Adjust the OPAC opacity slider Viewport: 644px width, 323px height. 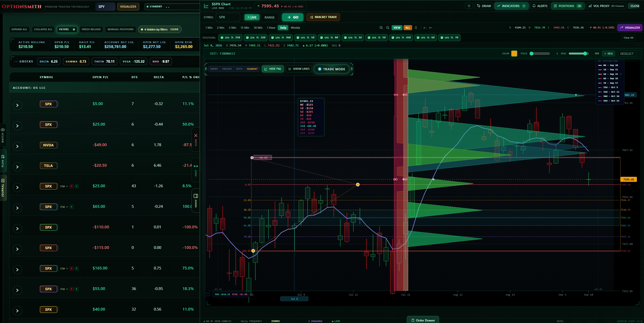point(578,54)
